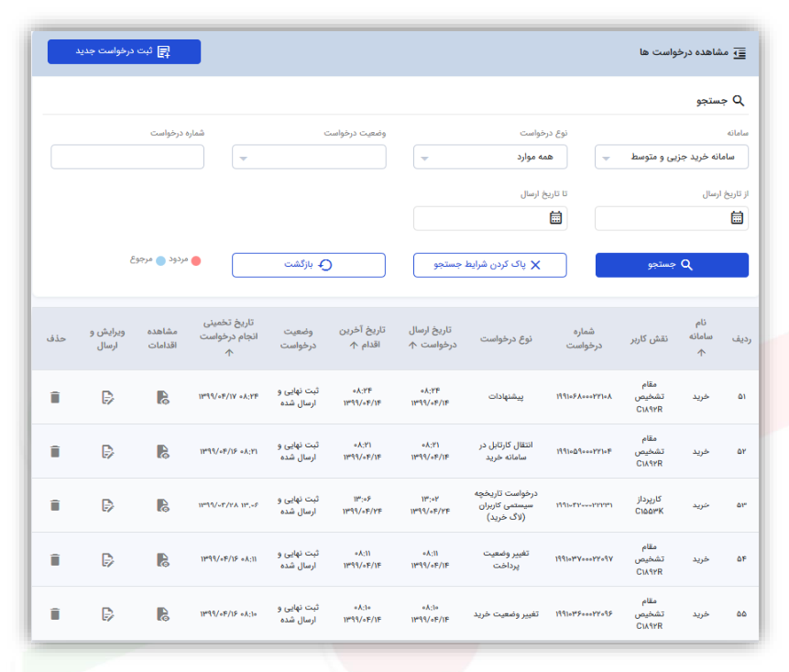789x672 pixels.
Task: View actions for row ۵۱
Action: pos(162,397)
